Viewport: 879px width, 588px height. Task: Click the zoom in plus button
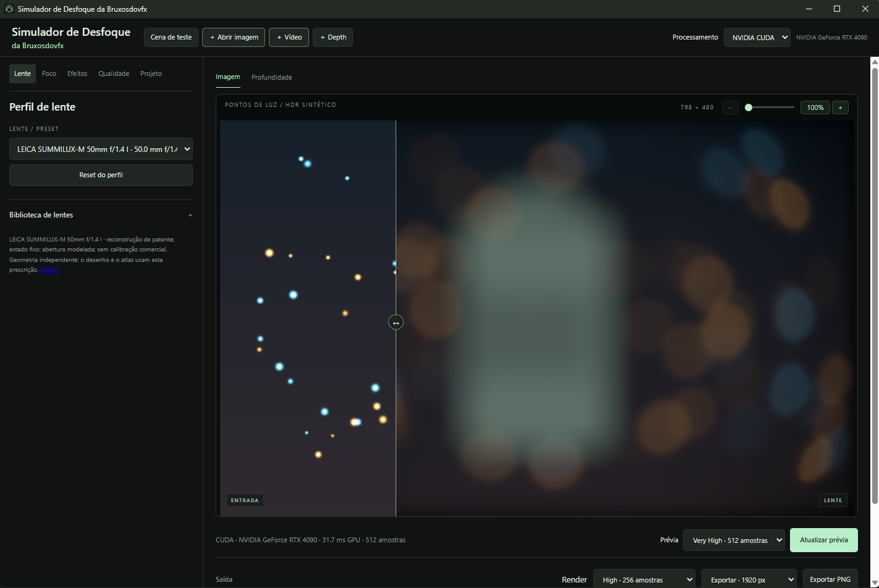click(840, 107)
